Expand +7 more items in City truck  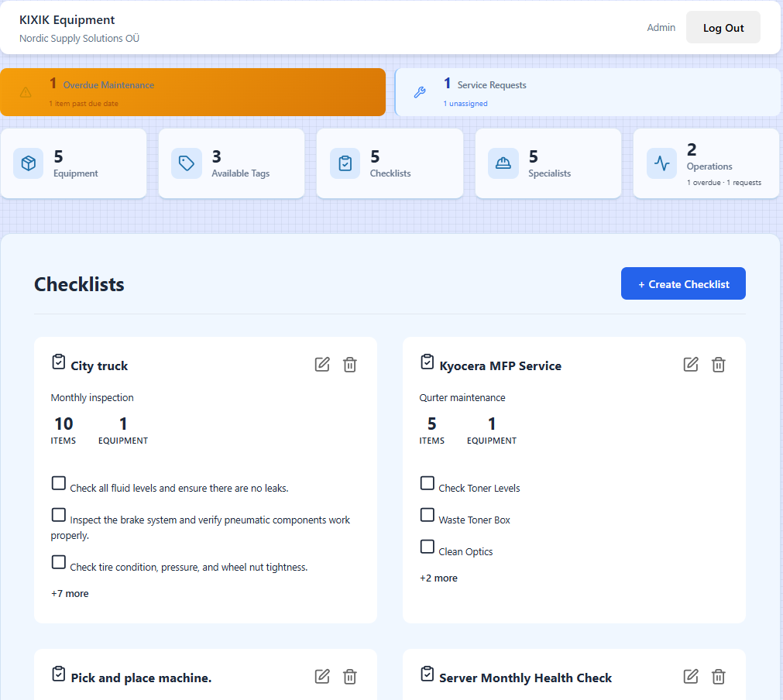[x=70, y=594]
